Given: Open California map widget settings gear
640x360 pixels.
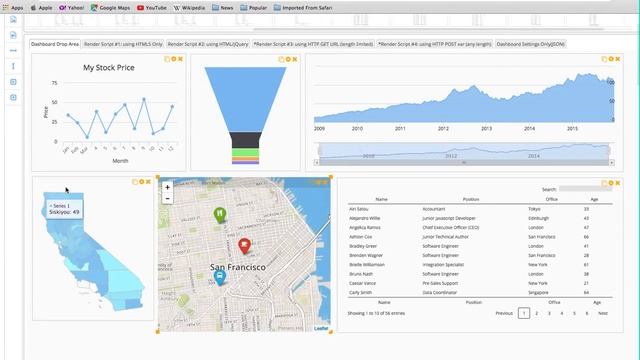Looking at the screenshot, I should click(142, 182).
